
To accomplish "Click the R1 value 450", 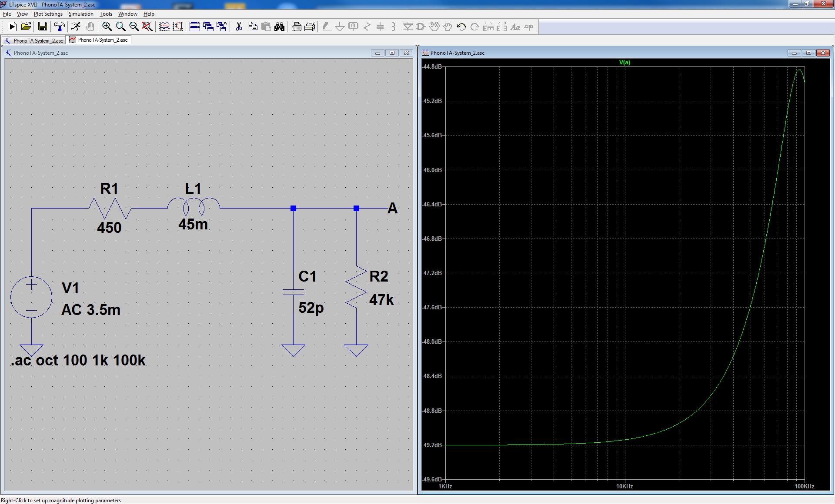I will point(109,228).
